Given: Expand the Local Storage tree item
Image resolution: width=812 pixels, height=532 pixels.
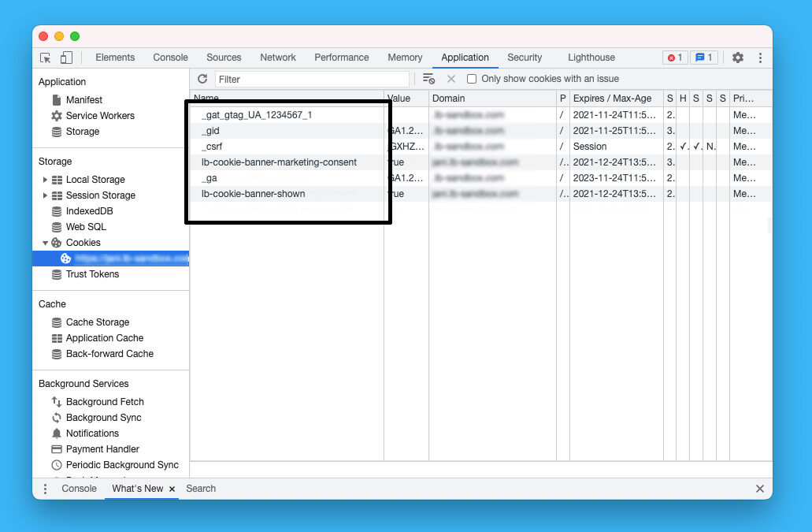Looking at the screenshot, I should [45, 180].
